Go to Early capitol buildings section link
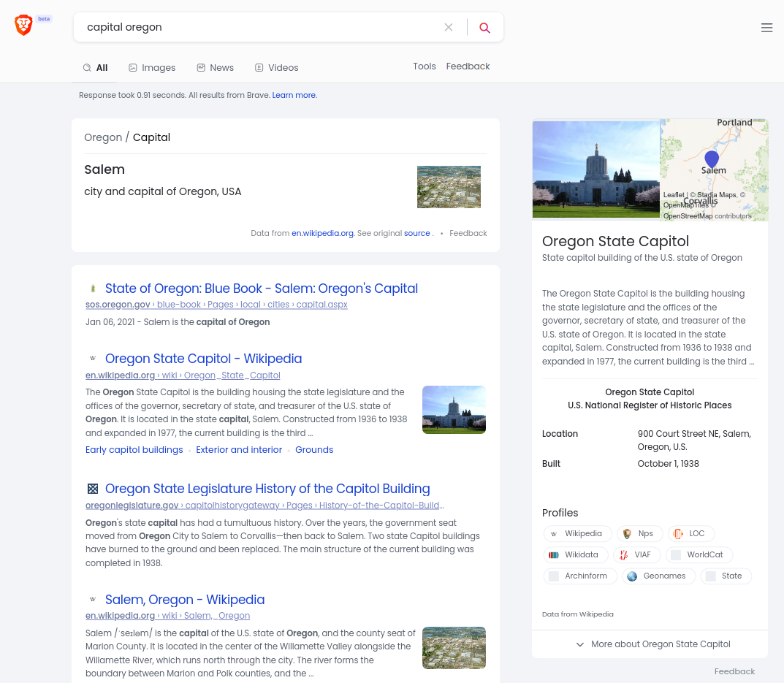Viewport: 784px width, 683px height. pos(134,449)
